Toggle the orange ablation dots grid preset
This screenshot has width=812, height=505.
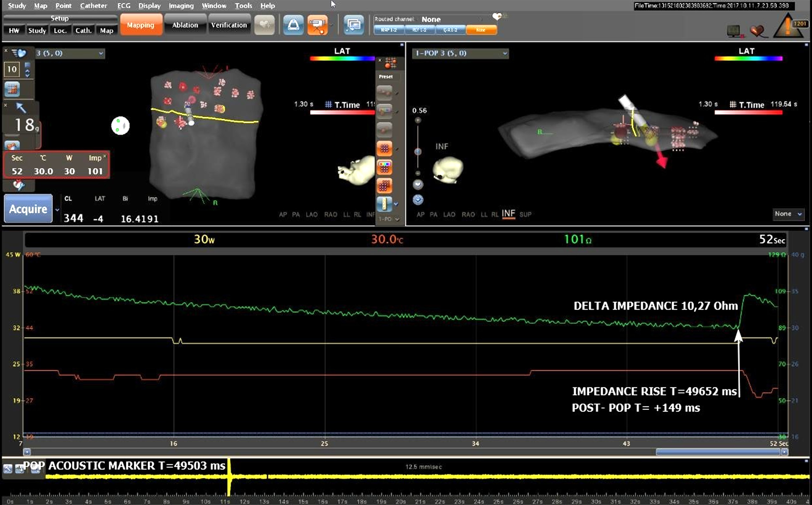(384, 148)
